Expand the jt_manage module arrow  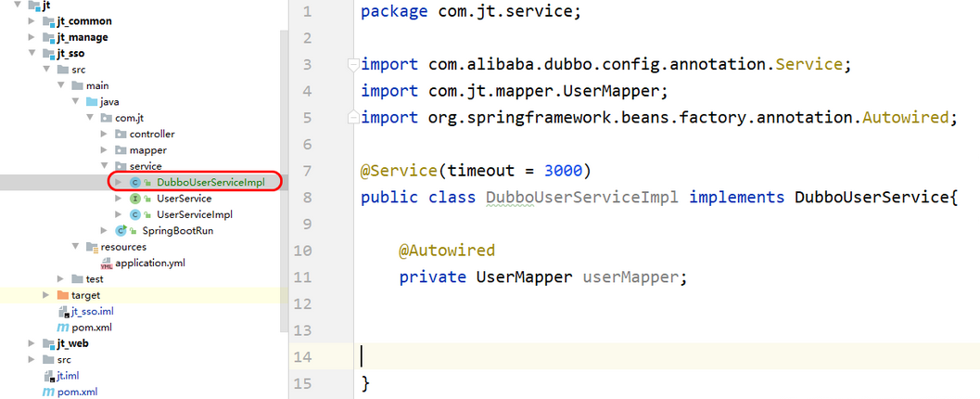pos(32,37)
